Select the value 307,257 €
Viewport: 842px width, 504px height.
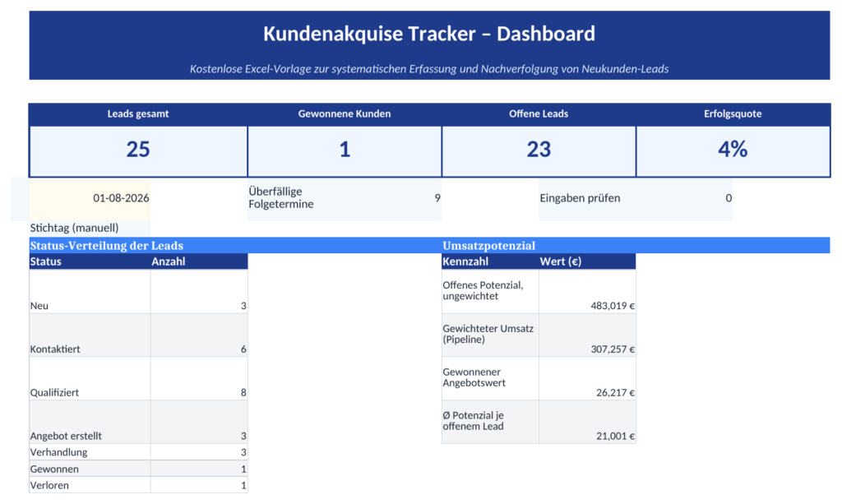(x=613, y=349)
